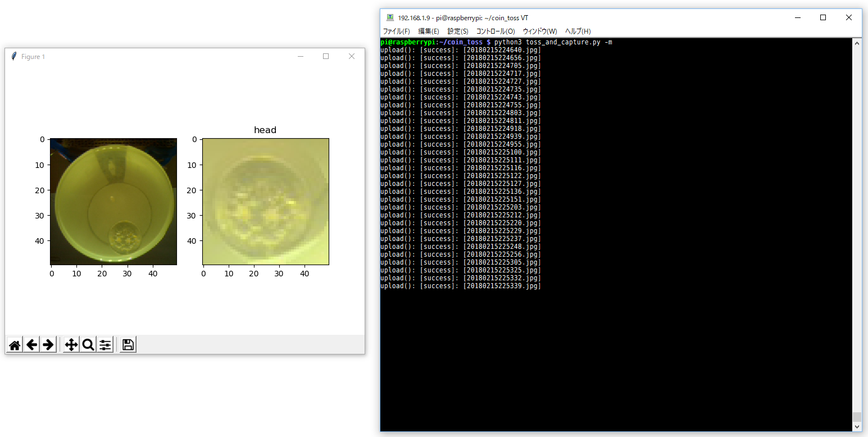Click the 20180215224640.jpg upload line
Viewport: 868px width, 437px height.
pos(461,50)
